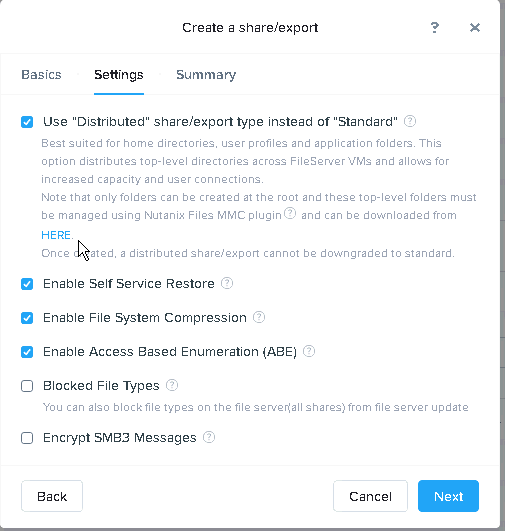This screenshot has width=505, height=531.
Task: Uncheck Enable File System Compression
Action: [x=27, y=318]
